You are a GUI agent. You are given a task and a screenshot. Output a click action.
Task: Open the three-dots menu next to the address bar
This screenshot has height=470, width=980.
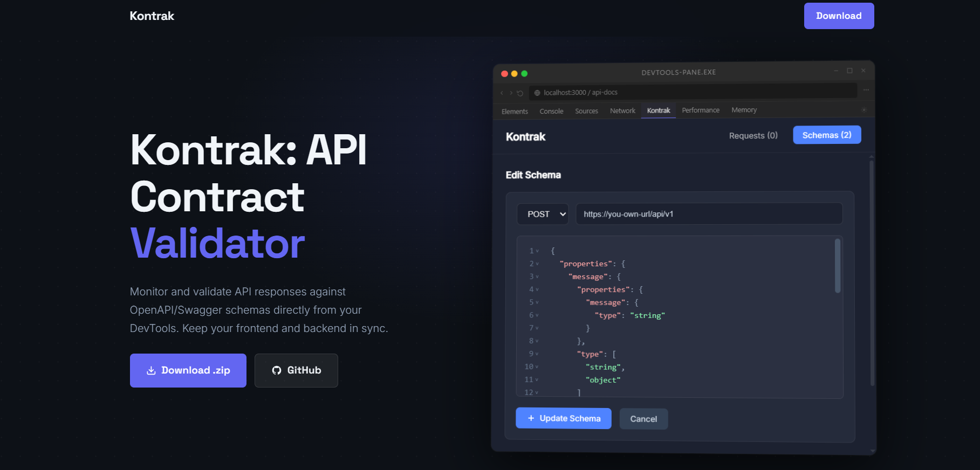pyautogui.click(x=866, y=90)
